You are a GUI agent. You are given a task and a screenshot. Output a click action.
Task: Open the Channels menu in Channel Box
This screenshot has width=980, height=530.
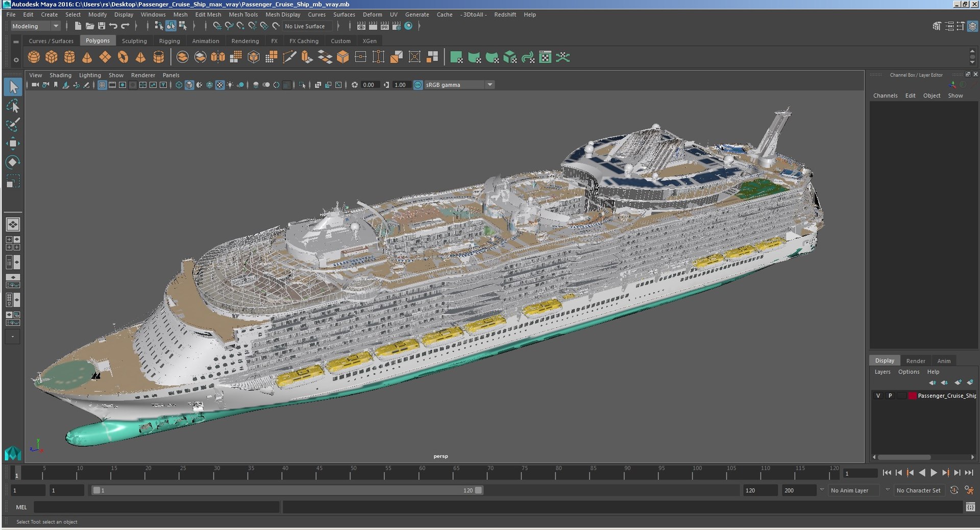[885, 95]
